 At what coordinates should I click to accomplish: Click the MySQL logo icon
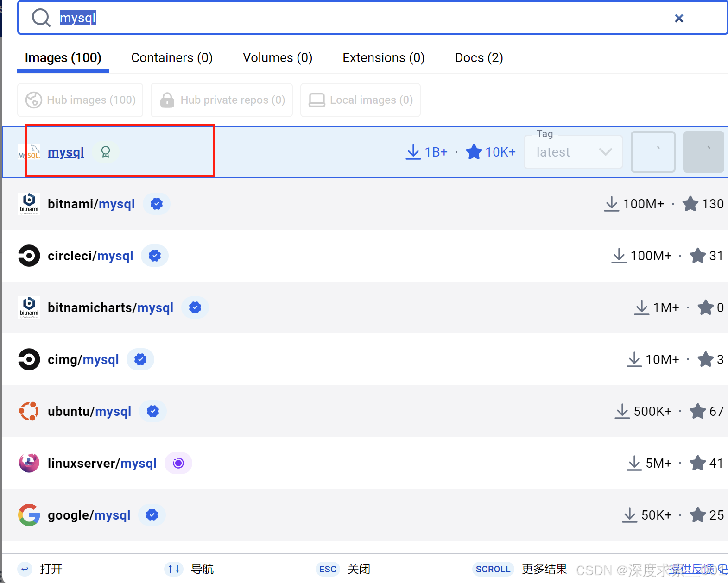[29, 152]
